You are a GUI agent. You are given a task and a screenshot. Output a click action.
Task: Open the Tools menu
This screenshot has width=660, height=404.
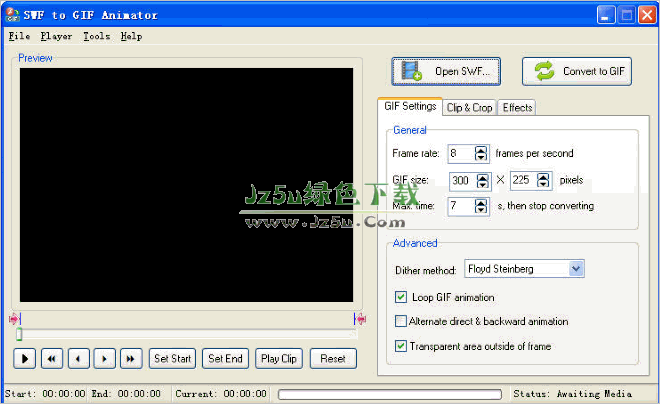[96, 37]
